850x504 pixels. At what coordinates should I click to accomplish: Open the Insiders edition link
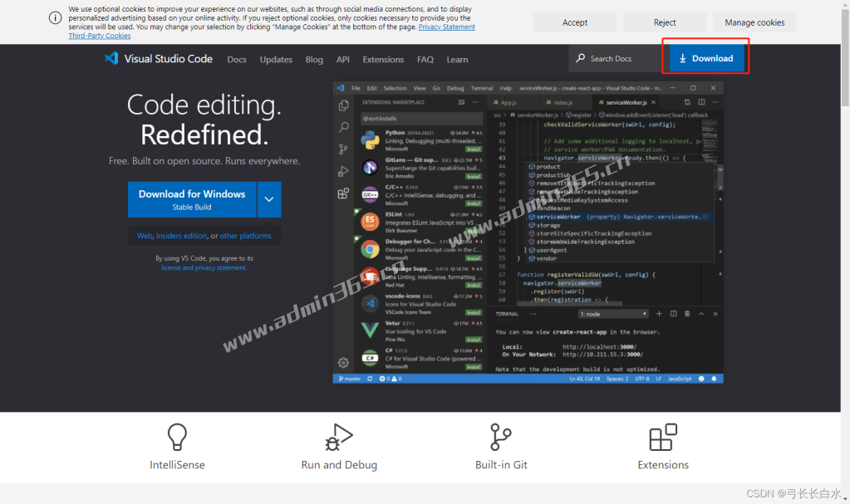point(182,236)
